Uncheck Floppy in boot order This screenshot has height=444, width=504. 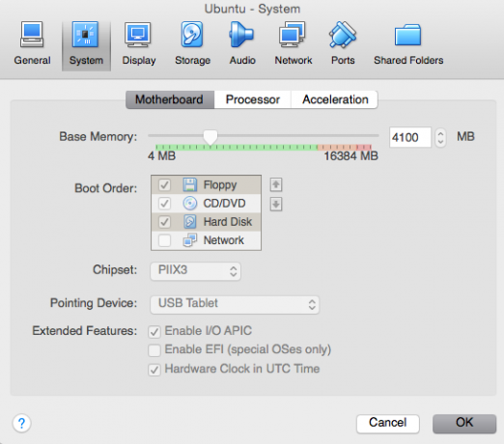(164, 185)
